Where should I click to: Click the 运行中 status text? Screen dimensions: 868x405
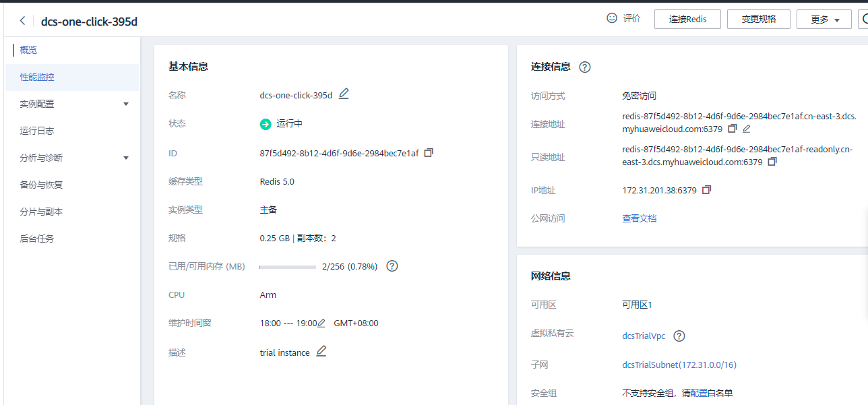coord(290,124)
